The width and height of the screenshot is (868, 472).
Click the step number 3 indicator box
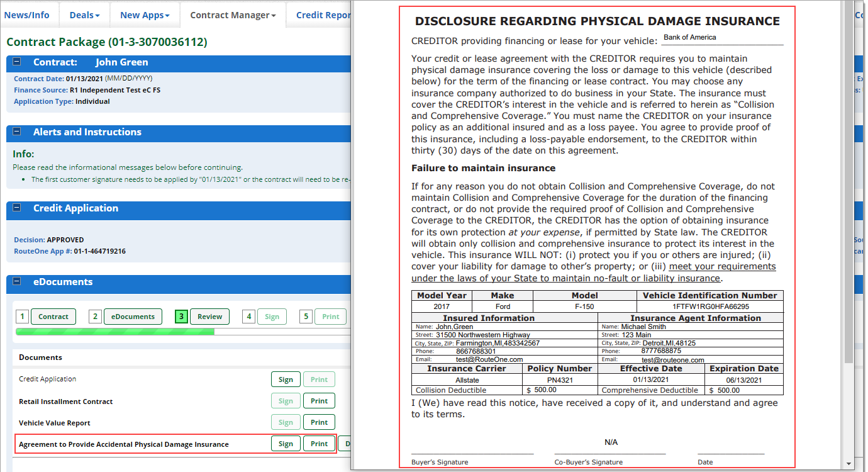point(181,317)
